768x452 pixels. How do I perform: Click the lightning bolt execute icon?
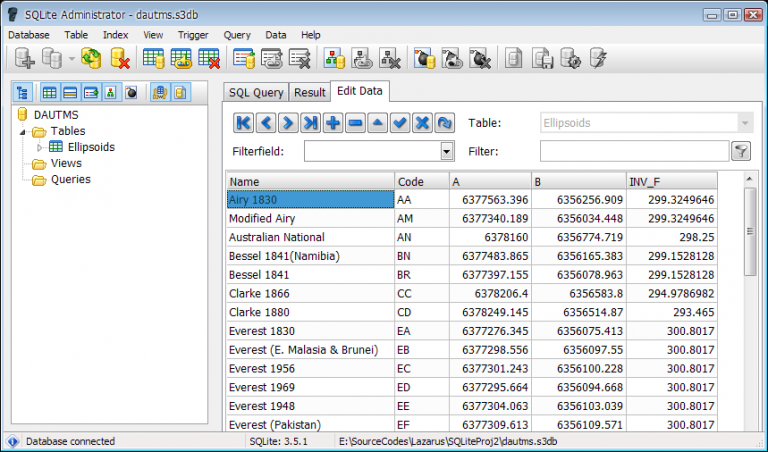coord(598,58)
